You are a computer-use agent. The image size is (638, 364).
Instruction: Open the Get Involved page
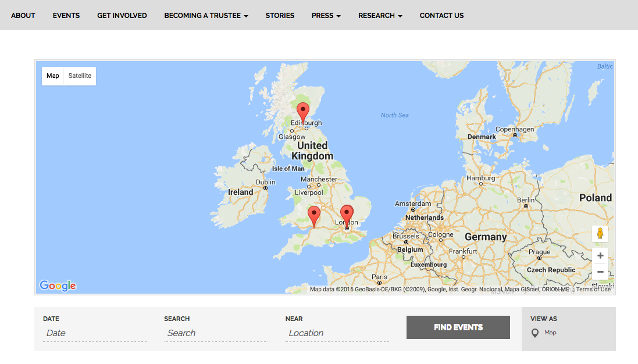tap(122, 16)
